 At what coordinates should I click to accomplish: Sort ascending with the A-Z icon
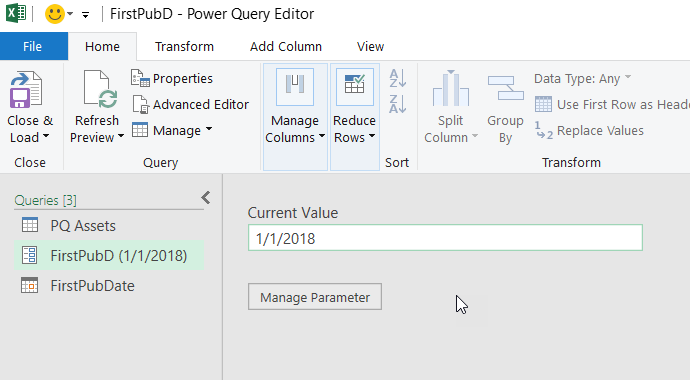pos(397,78)
